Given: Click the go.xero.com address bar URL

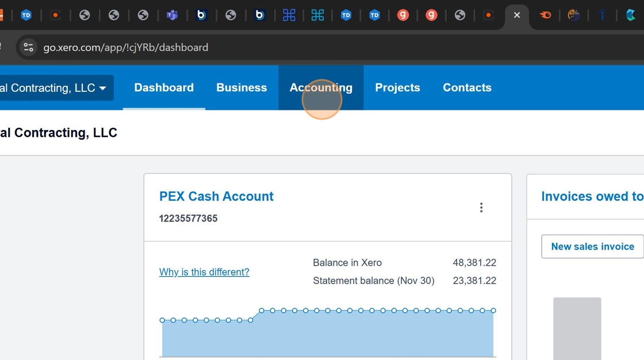Looking at the screenshot, I should (x=126, y=47).
